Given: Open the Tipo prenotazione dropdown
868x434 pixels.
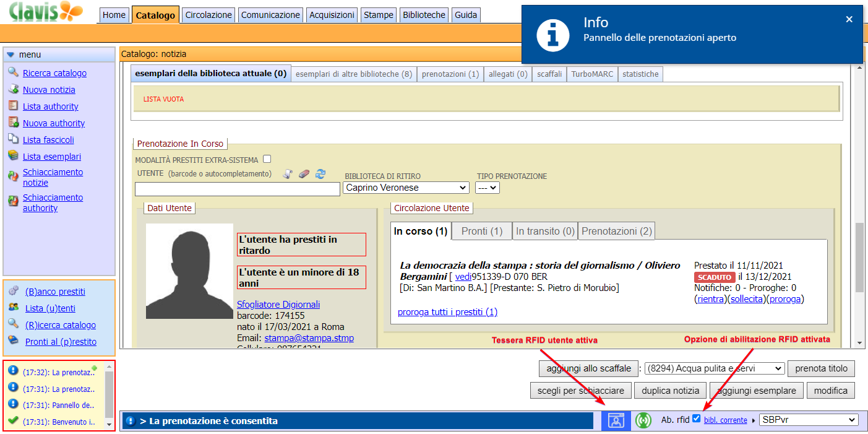Looking at the screenshot, I should tap(487, 188).
